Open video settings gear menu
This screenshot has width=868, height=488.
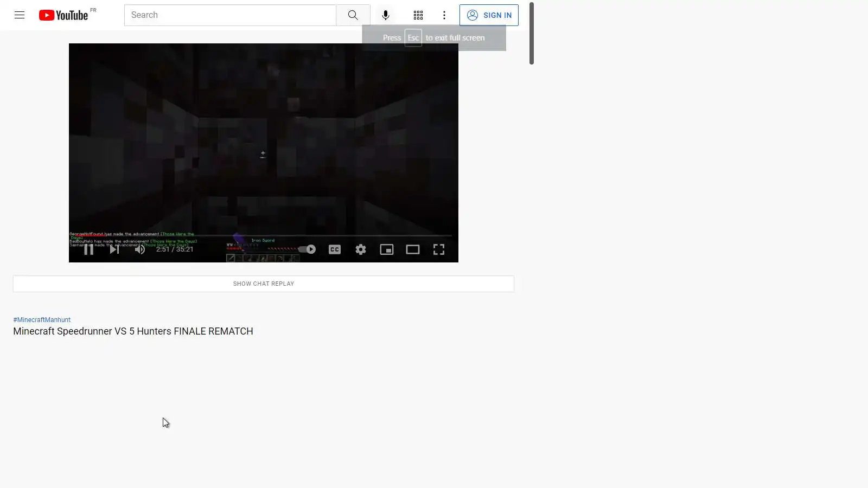(x=361, y=249)
